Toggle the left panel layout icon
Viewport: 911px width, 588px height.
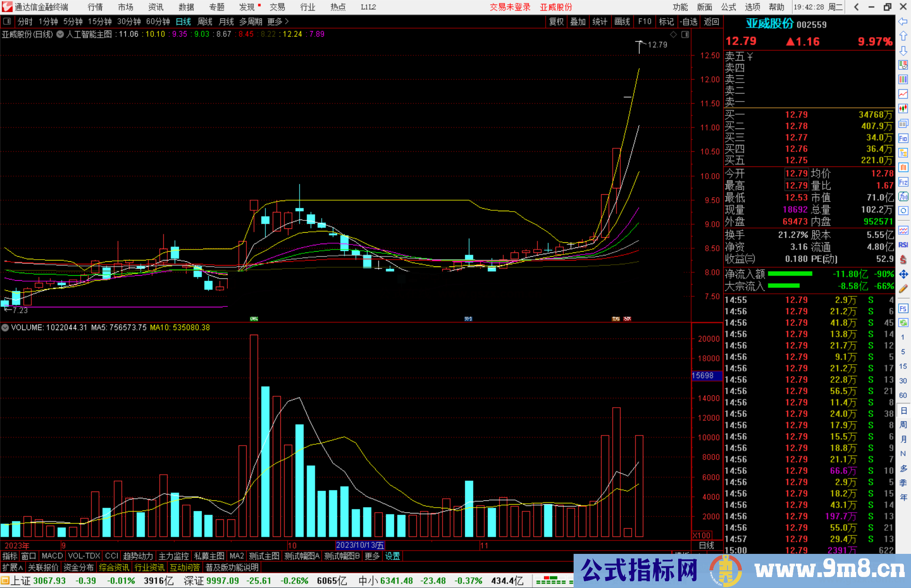pos(7,21)
